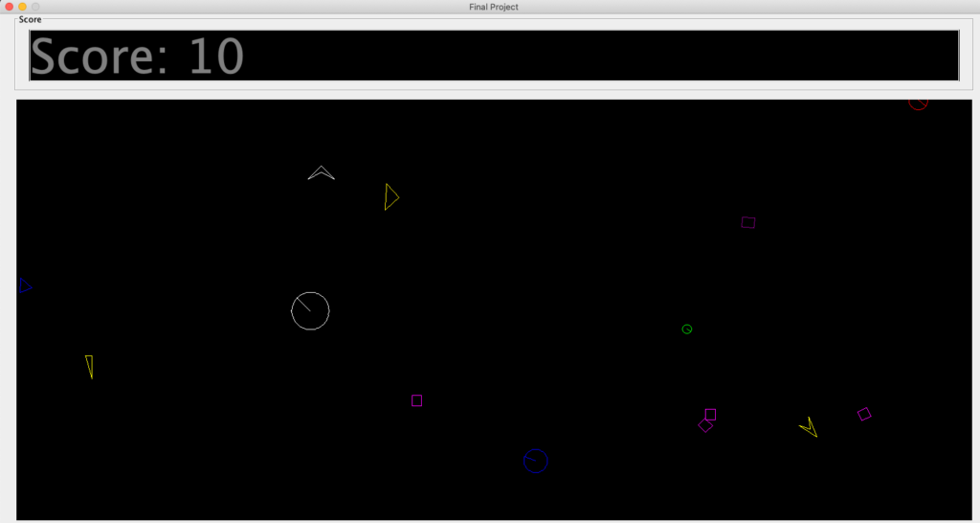Image resolution: width=980 pixels, height=523 pixels.
Task: Click the magenta diamond touching a square
Action: pos(705,425)
